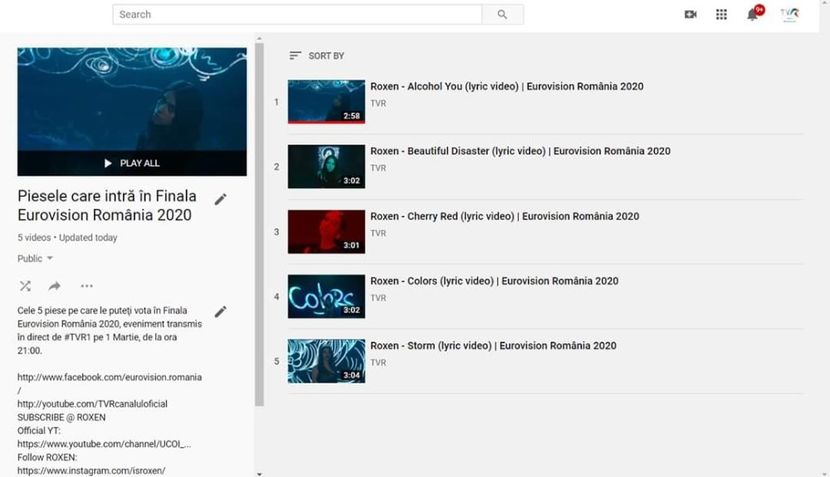Open the create video camera icon
The height and width of the screenshot is (477, 830).
click(690, 14)
